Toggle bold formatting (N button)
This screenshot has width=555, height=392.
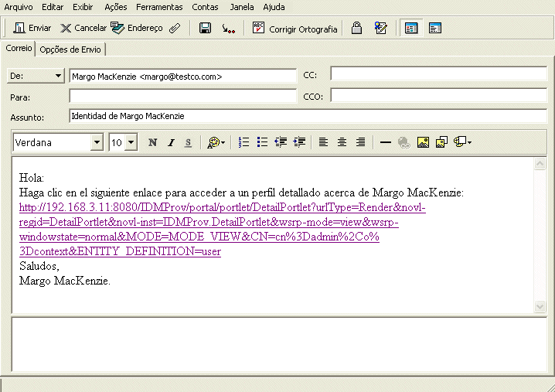point(152,142)
